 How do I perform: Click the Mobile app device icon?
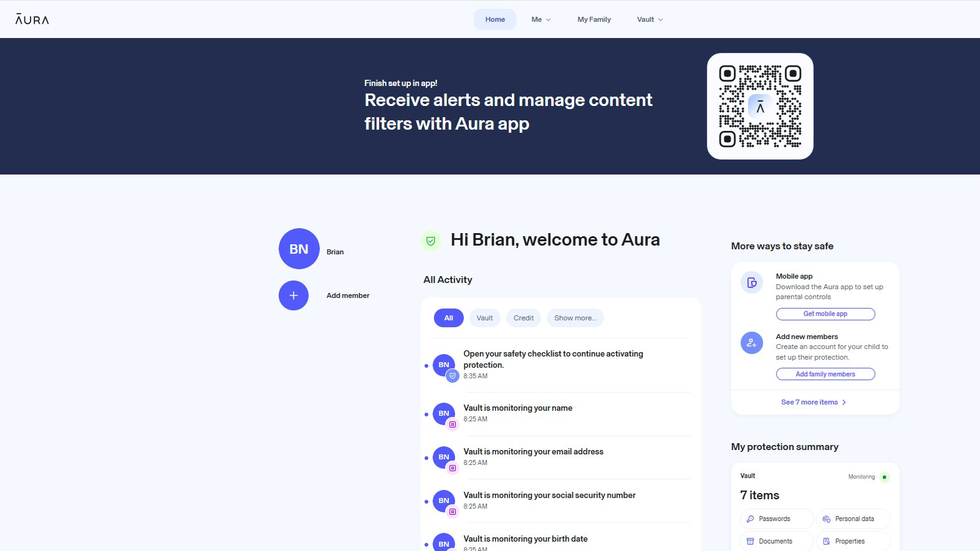(x=752, y=282)
